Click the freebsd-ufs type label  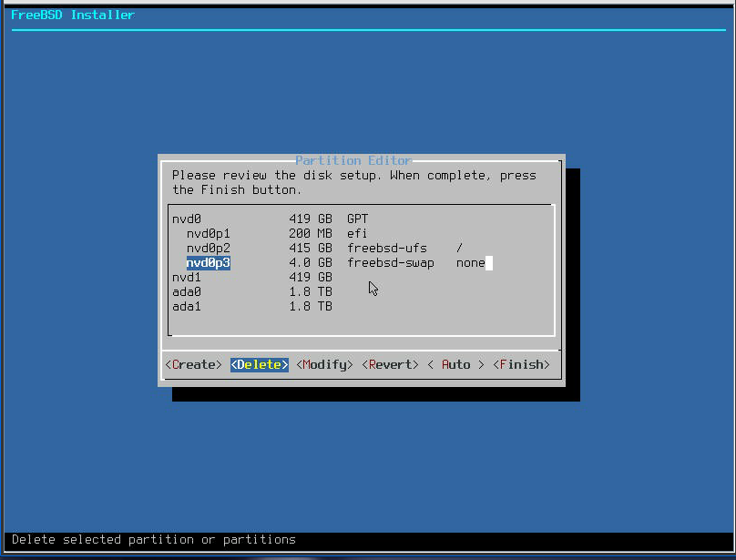tap(387, 249)
